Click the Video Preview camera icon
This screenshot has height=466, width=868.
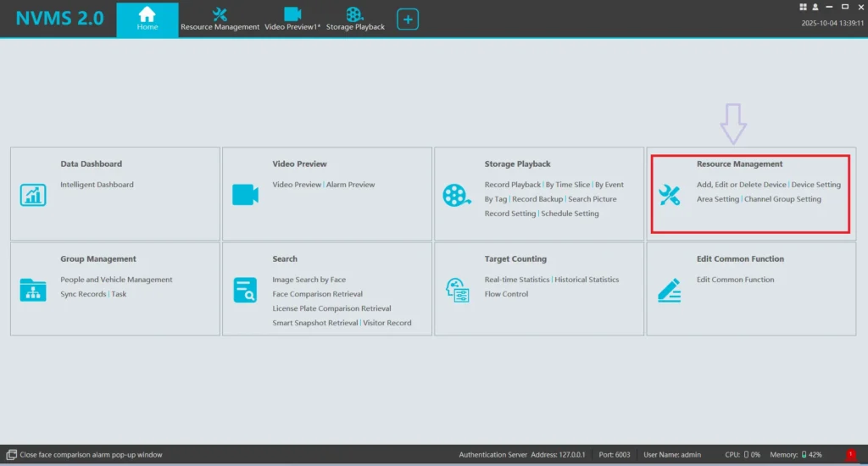click(x=245, y=195)
